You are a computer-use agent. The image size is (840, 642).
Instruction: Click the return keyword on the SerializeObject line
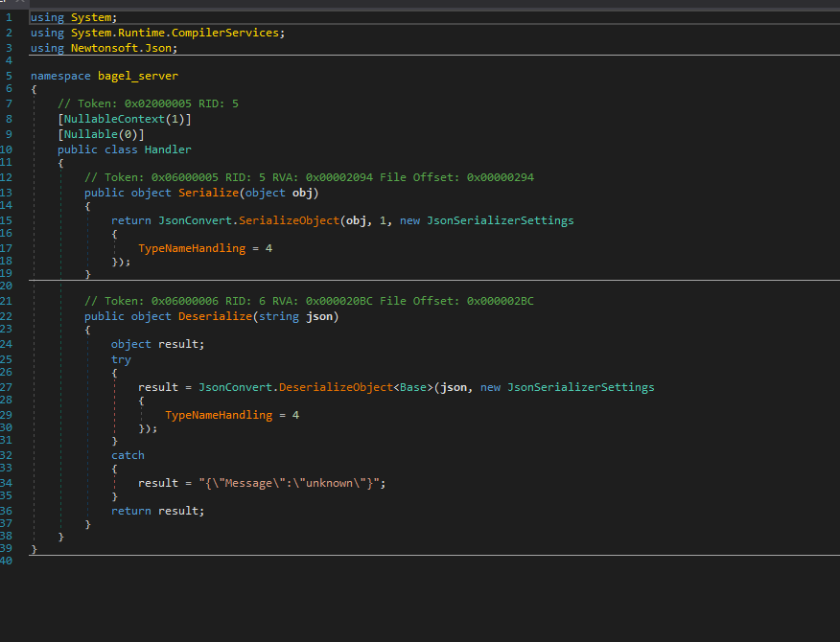coord(131,220)
